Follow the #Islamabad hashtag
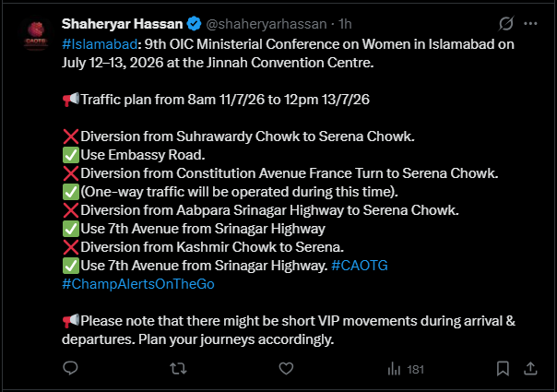Image resolution: width=557 pixels, height=392 pixels. pos(100,44)
